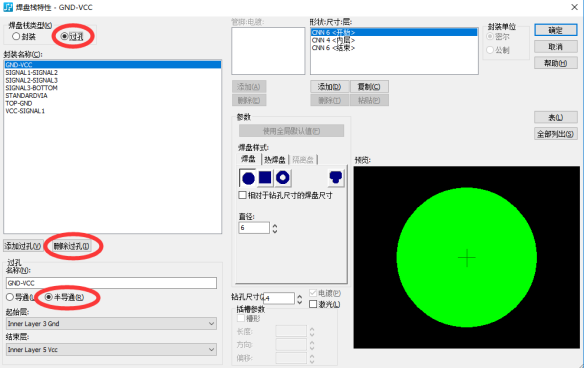Select the CNN 6 <开始> layer row
The height and width of the screenshot is (368, 585).
394,32
